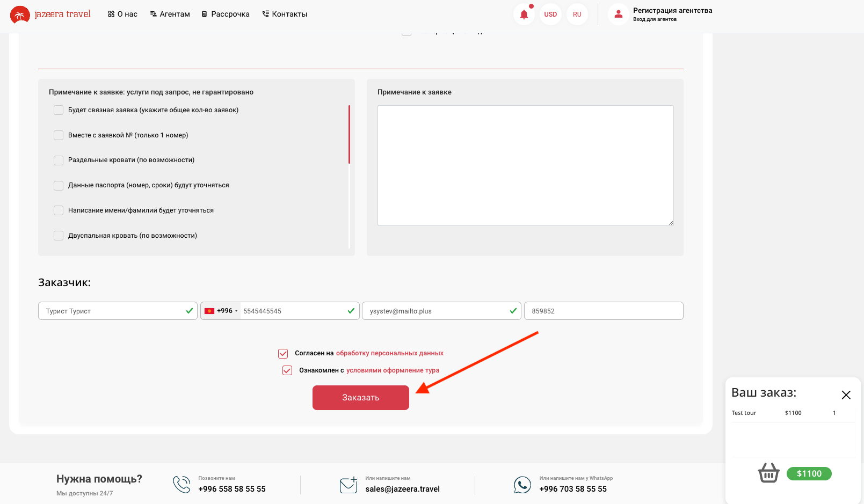Image resolution: width=864 pixels, height=504 pixels.
Task: Click the WhatsApp icon in footer
Action: (x=522, y=485)
